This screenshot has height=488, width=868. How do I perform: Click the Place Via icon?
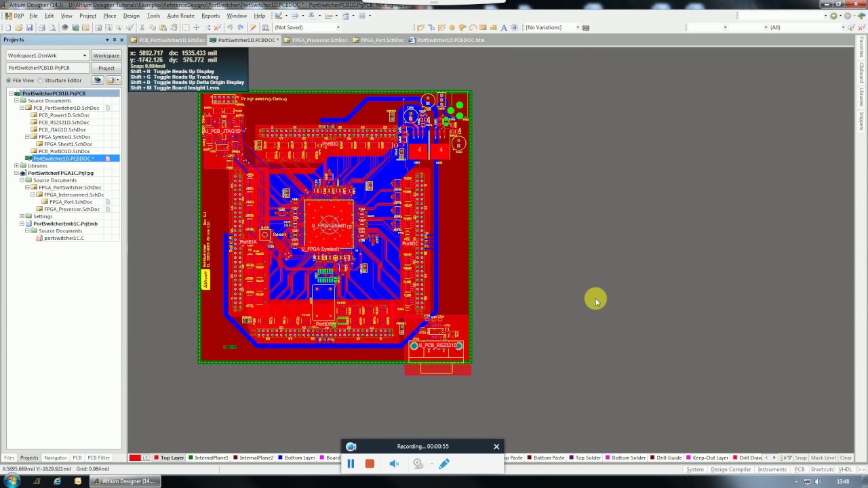pyautogui.click(x=462, y=27)
